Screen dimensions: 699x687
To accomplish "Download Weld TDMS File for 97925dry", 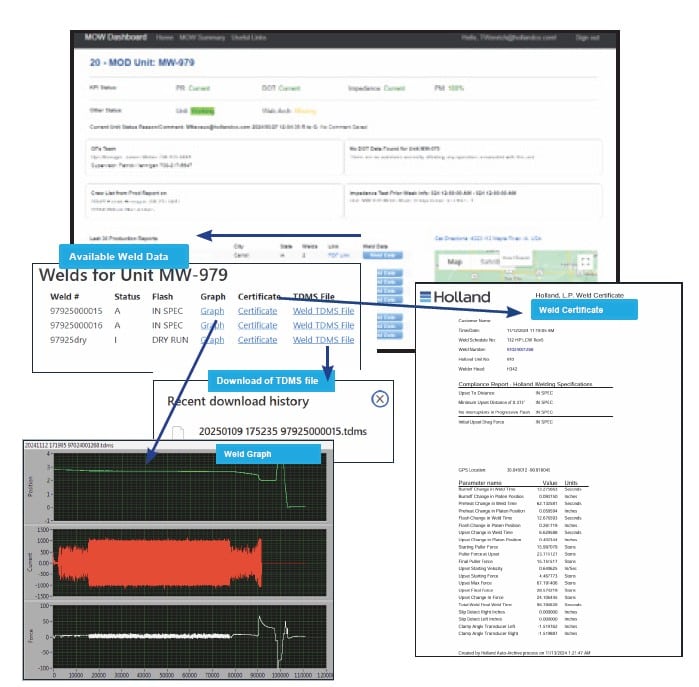I will tap(323, 339).
